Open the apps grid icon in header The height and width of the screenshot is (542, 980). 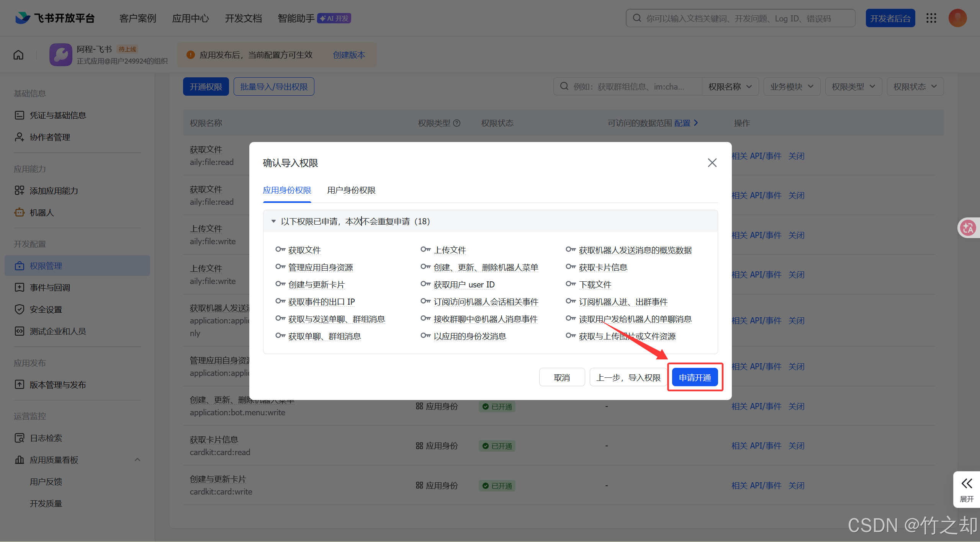coord(931,18)
